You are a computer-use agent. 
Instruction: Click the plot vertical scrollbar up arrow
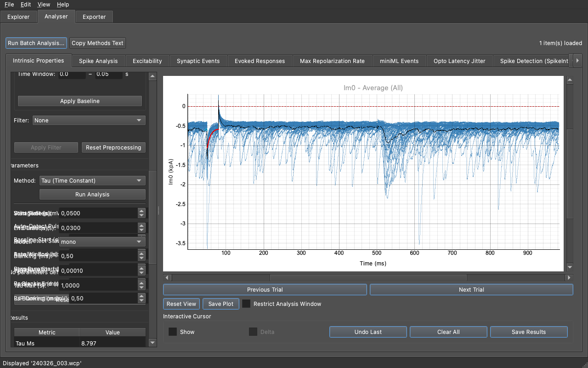click(570, 80)
